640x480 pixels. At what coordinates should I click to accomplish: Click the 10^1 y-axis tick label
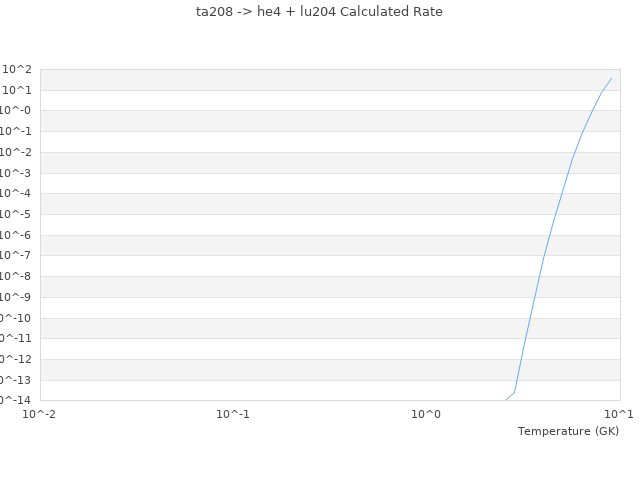(17, 90)
